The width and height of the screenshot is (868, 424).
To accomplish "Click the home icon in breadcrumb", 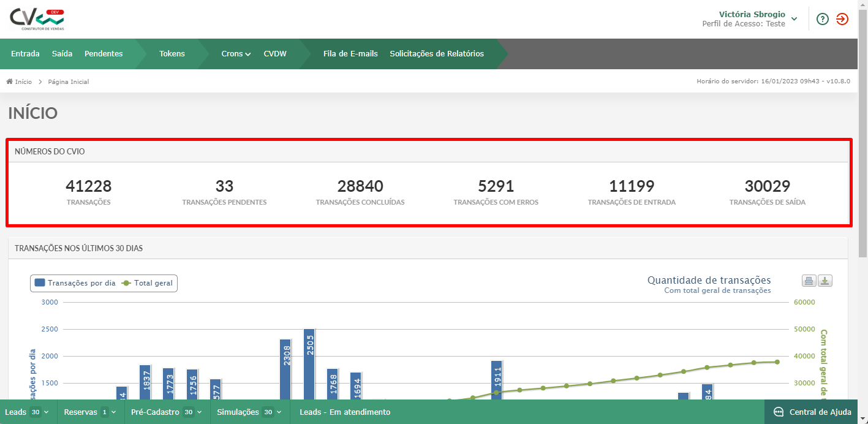I will click(10, 81).
